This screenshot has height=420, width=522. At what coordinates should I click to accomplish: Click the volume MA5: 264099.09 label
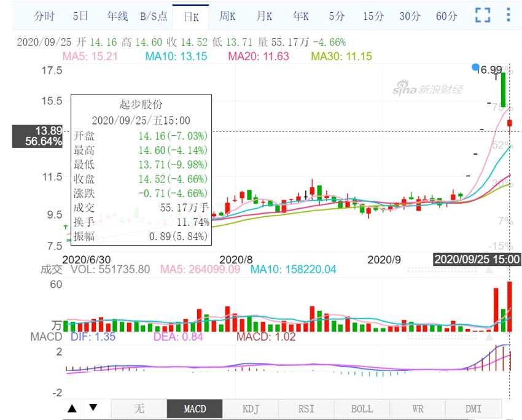[200, 269]
